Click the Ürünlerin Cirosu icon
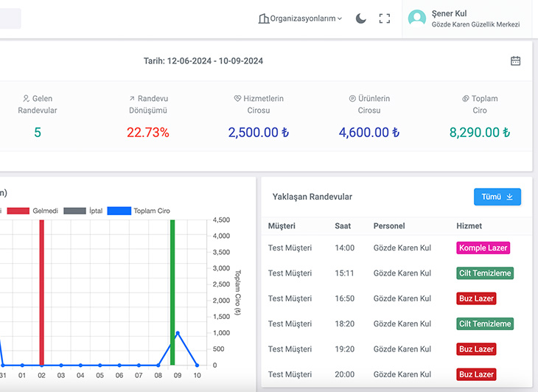Screen dimensions: 538x392 point(352,99)
